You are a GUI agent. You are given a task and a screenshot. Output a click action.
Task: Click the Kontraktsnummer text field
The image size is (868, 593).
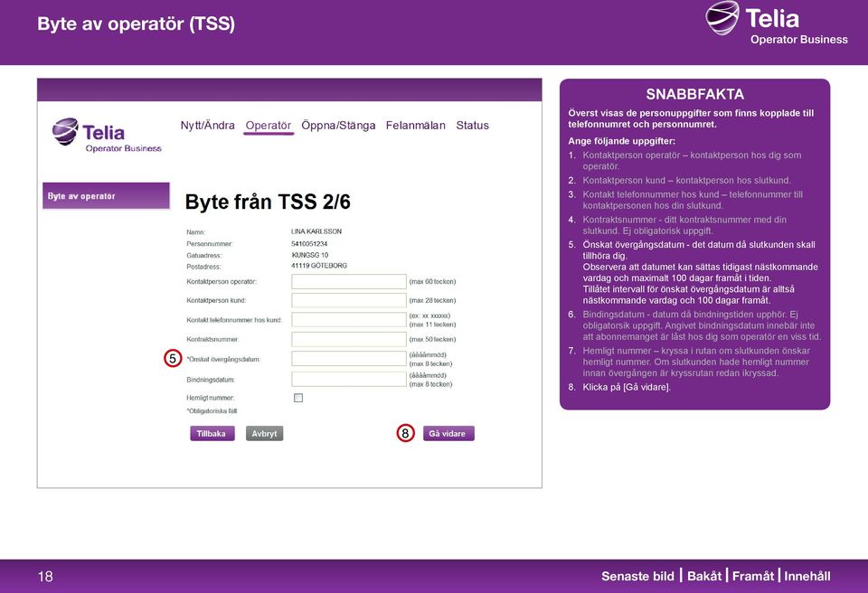(349, 339)
